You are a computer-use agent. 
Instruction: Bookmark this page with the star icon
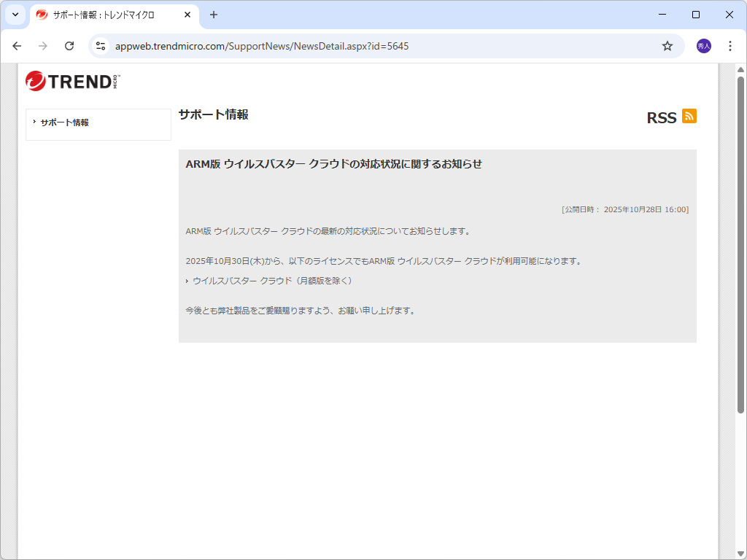tap(667, 45)
